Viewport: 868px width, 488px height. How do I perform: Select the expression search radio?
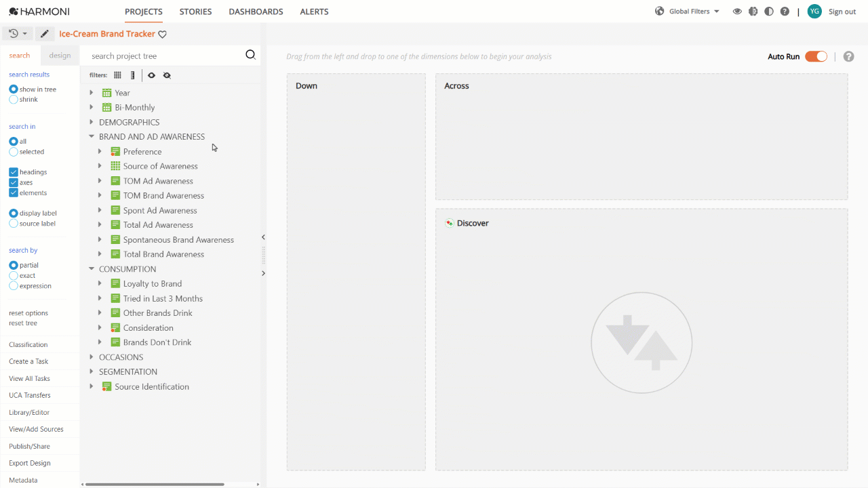pyautogui.click(x=14, y=286)
